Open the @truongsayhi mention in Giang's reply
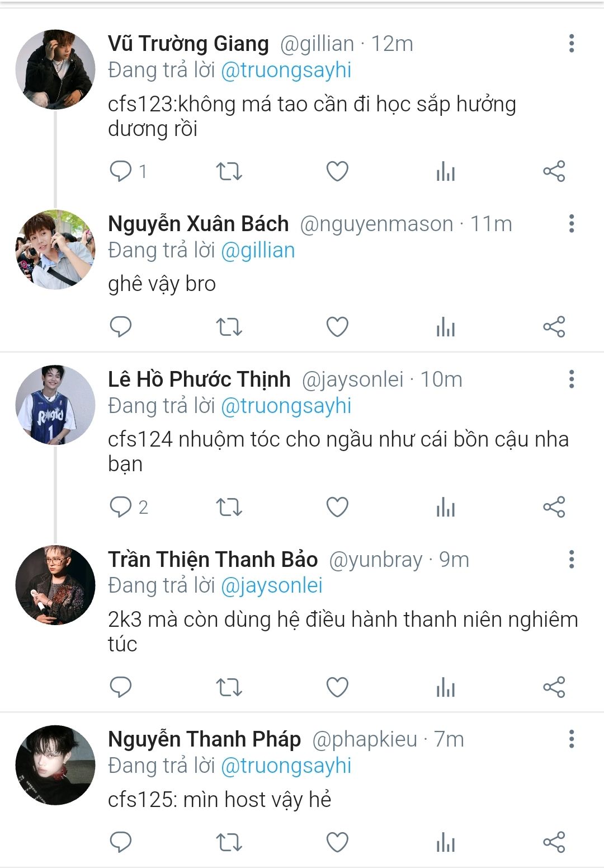 pos(286,71)
